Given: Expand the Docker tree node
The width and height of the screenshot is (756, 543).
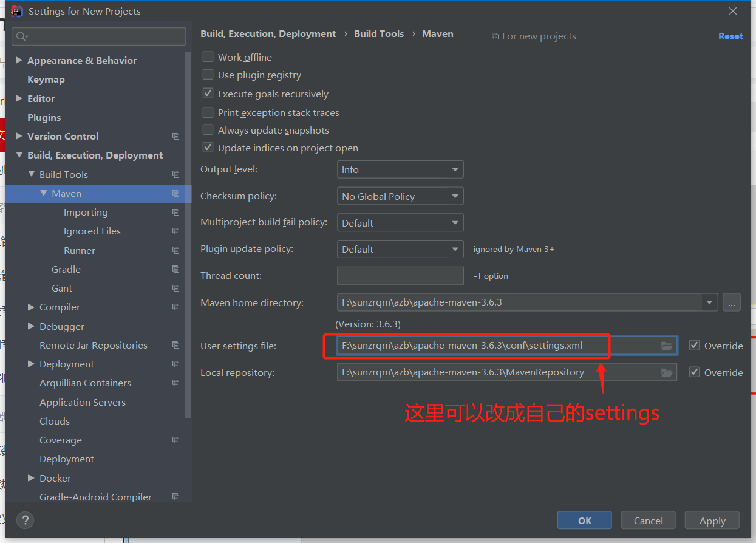Looking at the screenshot, I should (32, 478).
